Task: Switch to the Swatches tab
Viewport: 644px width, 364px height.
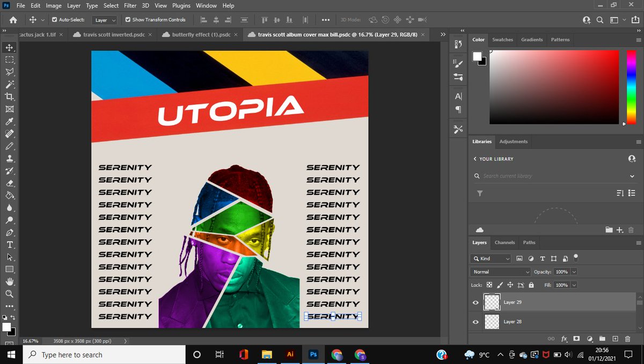Action: (x=502, y=40)
